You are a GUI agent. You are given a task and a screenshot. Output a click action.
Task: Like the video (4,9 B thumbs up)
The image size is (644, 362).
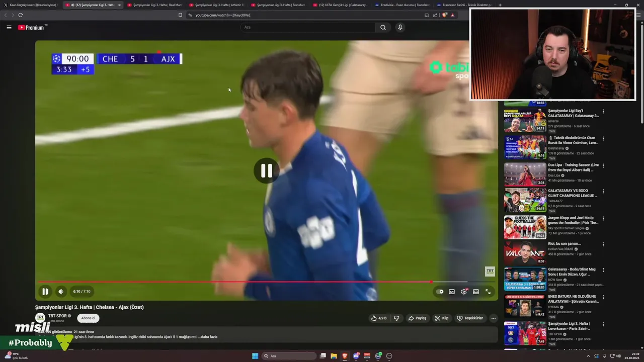[x=378, y=318]
